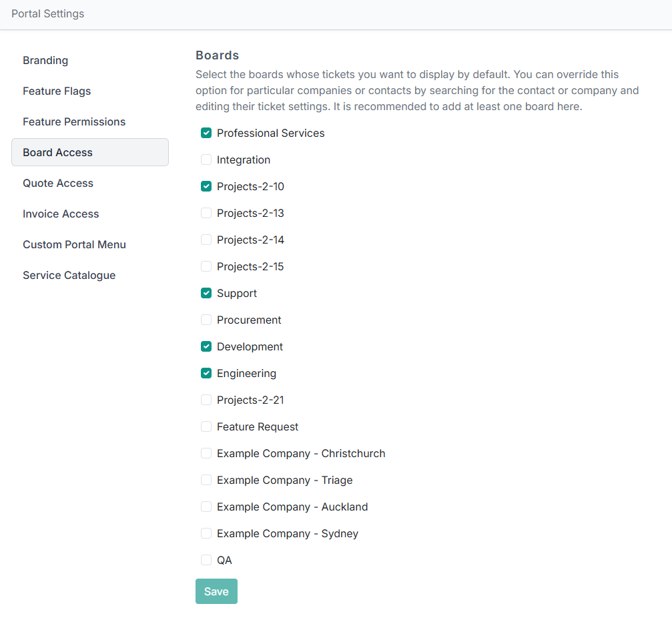
Task: Check the Procurement board option
Action: click(x=206, y=320)
